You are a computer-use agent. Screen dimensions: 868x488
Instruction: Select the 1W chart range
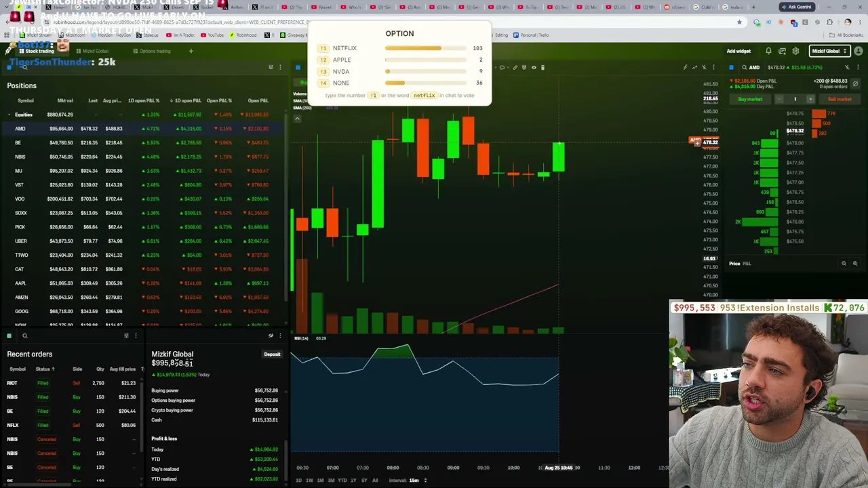[309, 481]
